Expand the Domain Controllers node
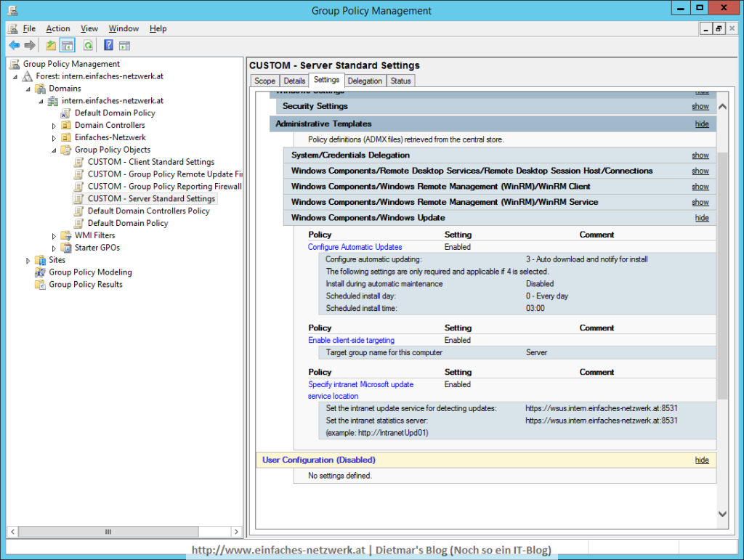The image size is (744, 560). click(x=52, y=125)
